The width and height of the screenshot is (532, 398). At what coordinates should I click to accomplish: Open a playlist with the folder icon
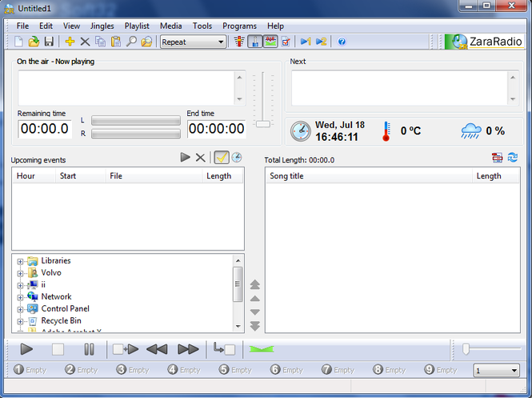(34, 42)
